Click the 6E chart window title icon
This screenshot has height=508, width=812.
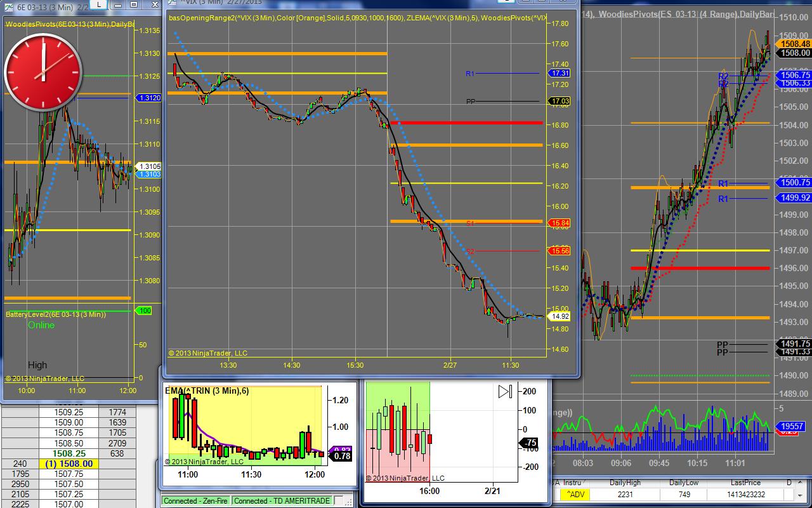click(x=8, y=4)
